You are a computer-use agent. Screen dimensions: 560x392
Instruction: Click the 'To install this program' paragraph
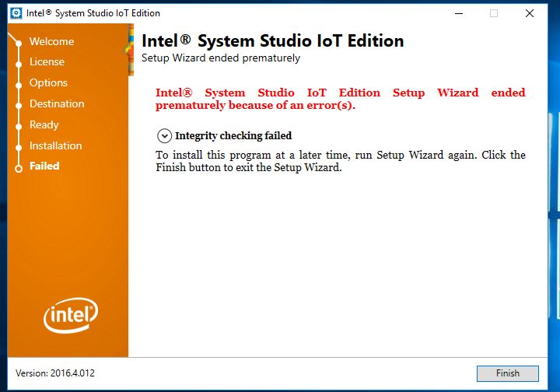[341, 161]
